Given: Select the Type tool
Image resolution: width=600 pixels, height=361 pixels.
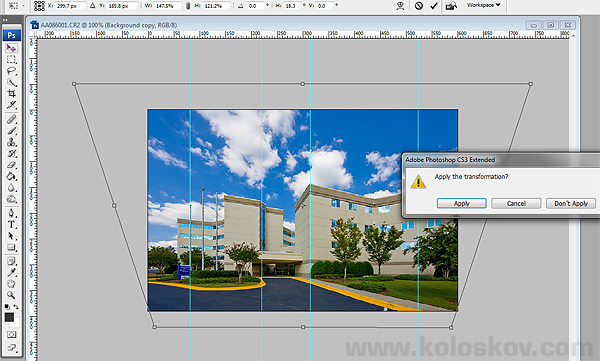Looking at the screenshot, I should [x=11, y=224].
